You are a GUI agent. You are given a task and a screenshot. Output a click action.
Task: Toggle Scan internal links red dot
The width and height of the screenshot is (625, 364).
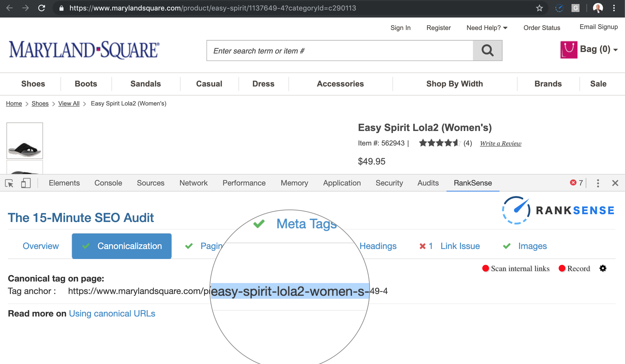(485, 268)
